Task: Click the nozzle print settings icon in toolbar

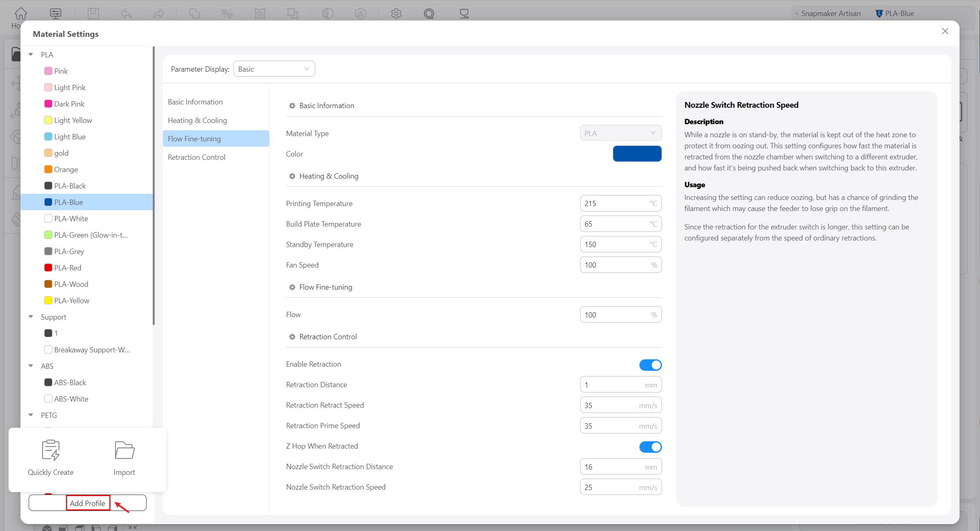Action: [464, 14]
